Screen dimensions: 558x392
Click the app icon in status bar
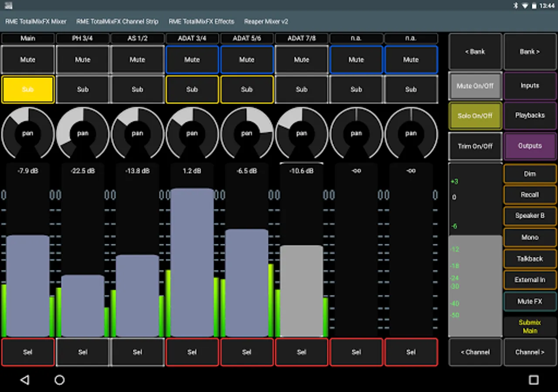point(8,6)
